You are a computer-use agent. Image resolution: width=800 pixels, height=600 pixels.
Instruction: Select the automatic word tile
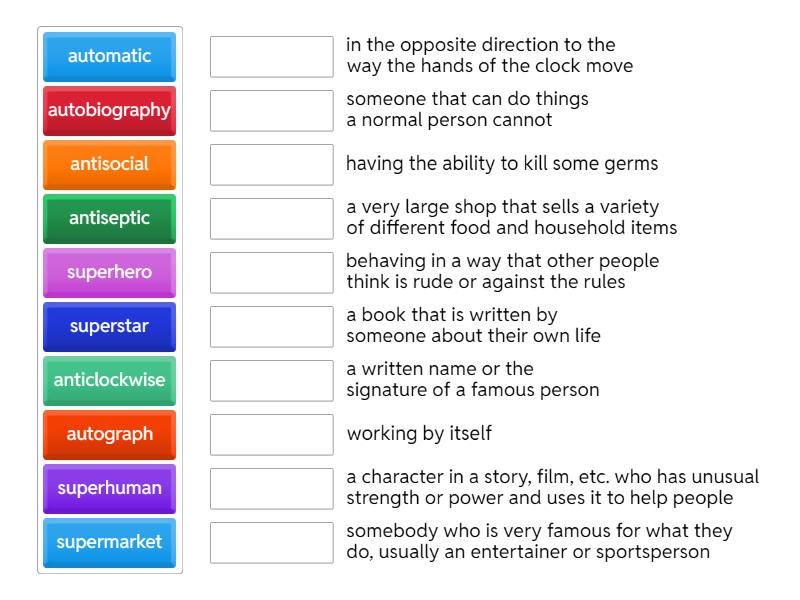(x=109, y=57)
